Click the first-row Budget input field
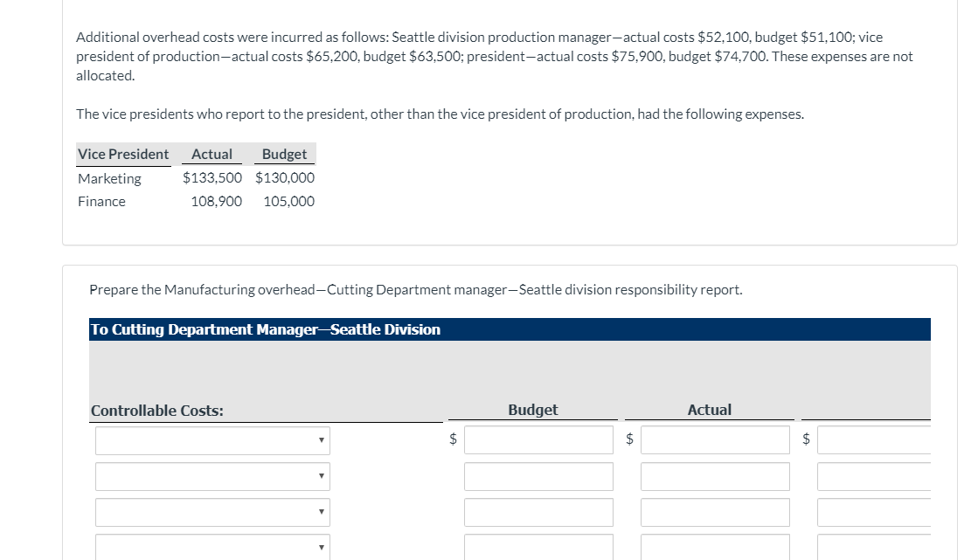The height and width of the screenshot is (560, 978). [538, 440]
